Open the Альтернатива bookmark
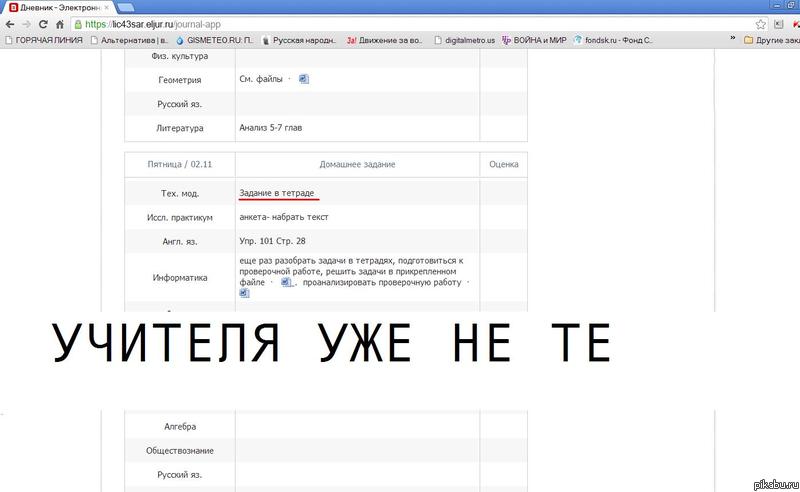Viewport: 800px width, 492px height. click(x=129, y=40)
